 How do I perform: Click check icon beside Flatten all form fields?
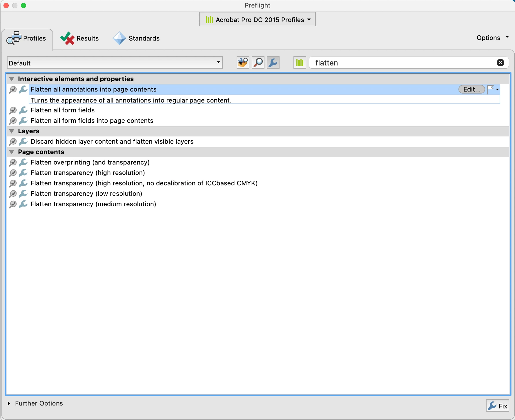[x=13, y=111]
